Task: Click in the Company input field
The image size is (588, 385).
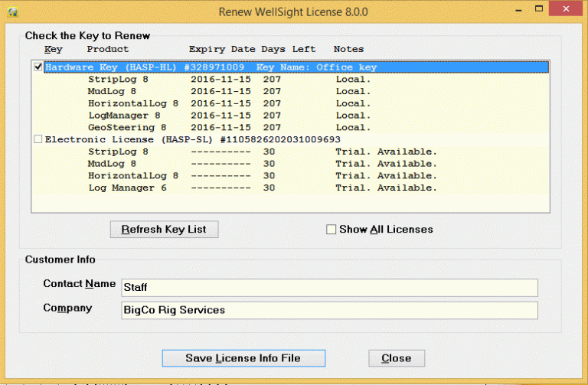Action: 329,310
